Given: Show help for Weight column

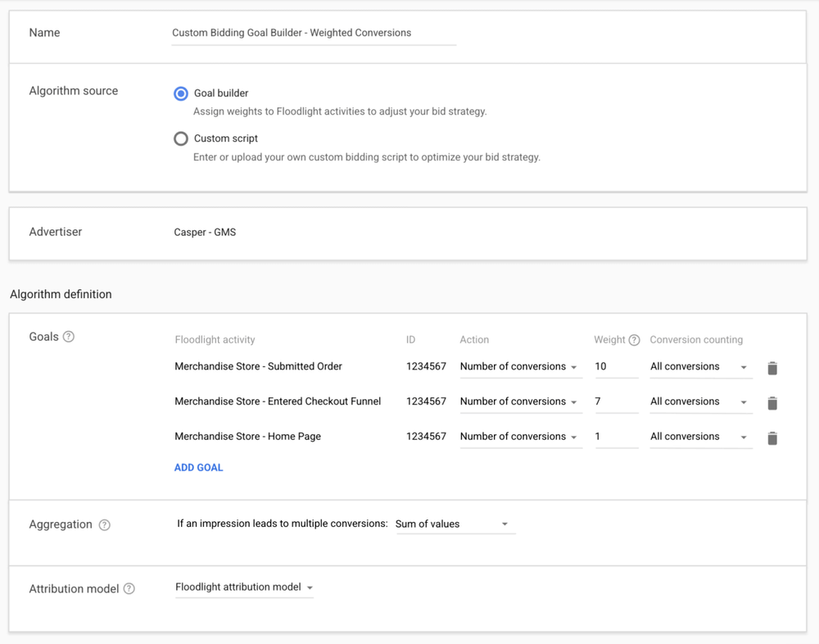Looking at the screenshot, I should pos(634,340).
